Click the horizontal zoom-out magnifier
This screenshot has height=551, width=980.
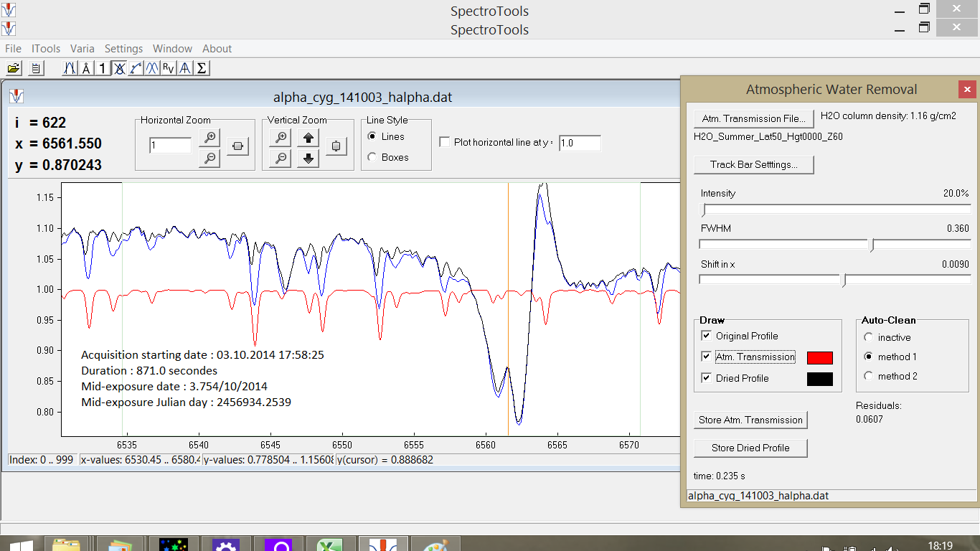[209, 159]
